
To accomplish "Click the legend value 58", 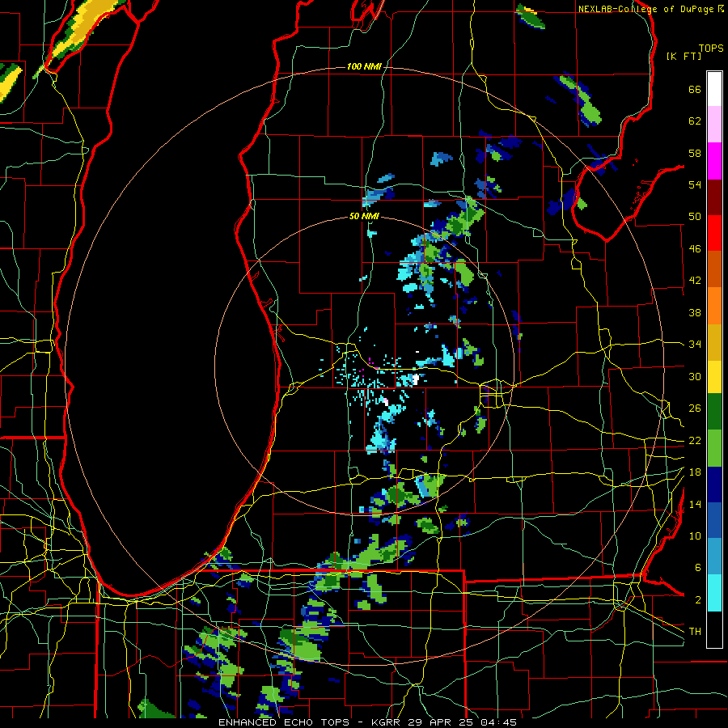I will click(x=695, y=153).
